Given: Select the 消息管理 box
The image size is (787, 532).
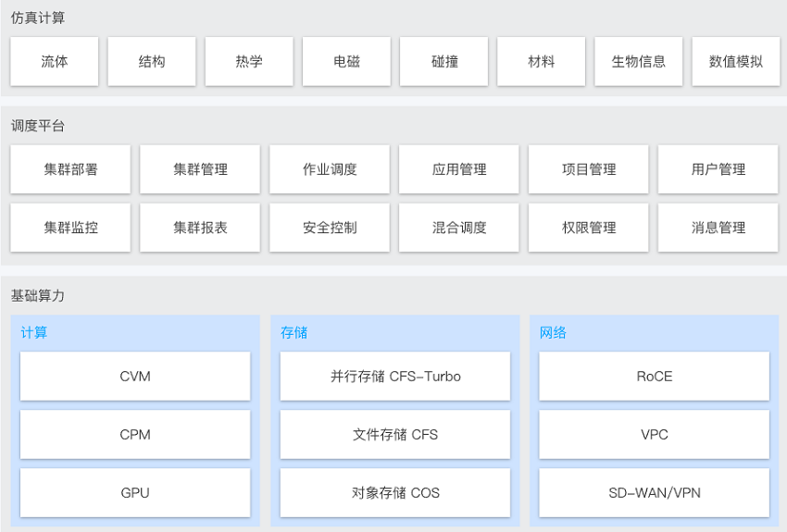Looking at the screenshot, I should point(718,228).
